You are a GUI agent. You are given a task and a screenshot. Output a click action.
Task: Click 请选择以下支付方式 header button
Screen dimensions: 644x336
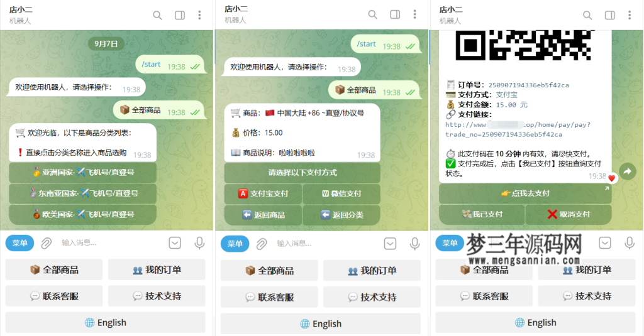click(x=303, y=173)
